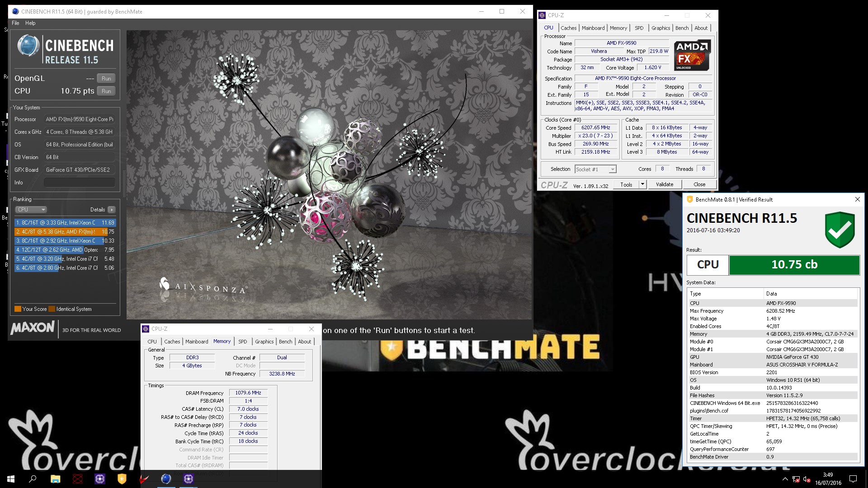Viewport: 868px width, 488px height.
Task: Click the top CPU-Z window title icon
Action: 542,15
